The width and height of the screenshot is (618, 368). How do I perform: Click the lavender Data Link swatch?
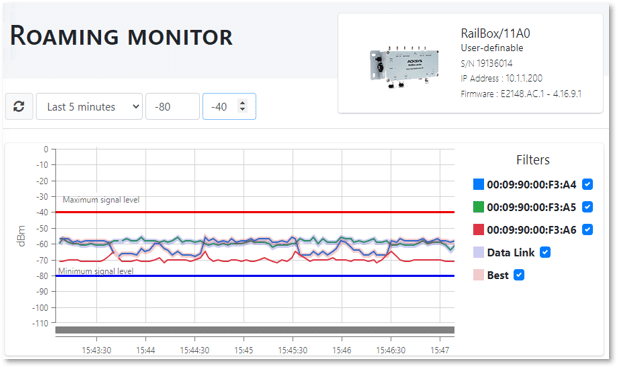click(x=478, y=253)
